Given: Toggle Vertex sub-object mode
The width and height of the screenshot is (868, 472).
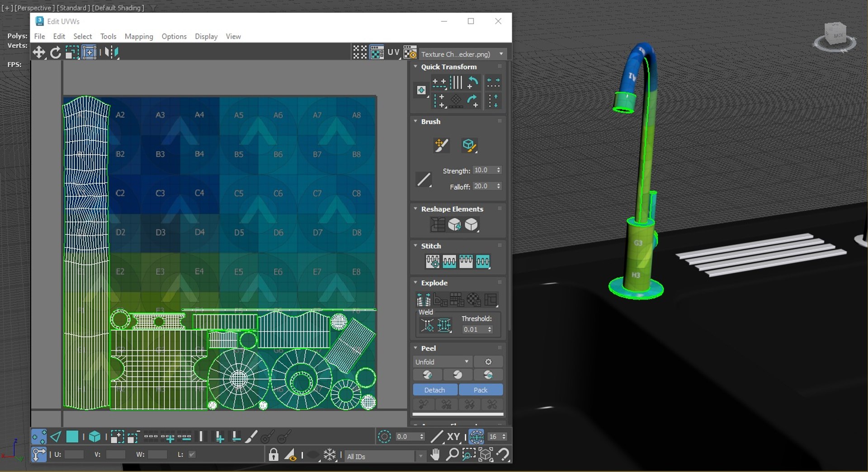Looking at the screenshot, I should [x=39, y=437].
